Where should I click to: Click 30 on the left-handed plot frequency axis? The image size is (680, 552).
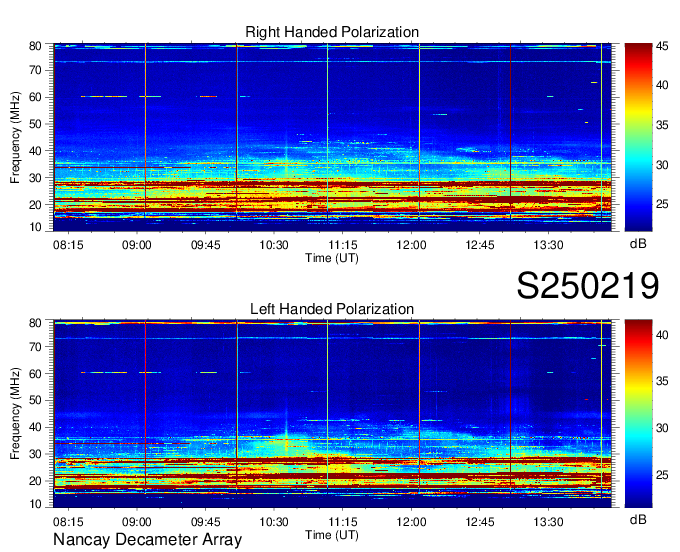coord(35,454)
